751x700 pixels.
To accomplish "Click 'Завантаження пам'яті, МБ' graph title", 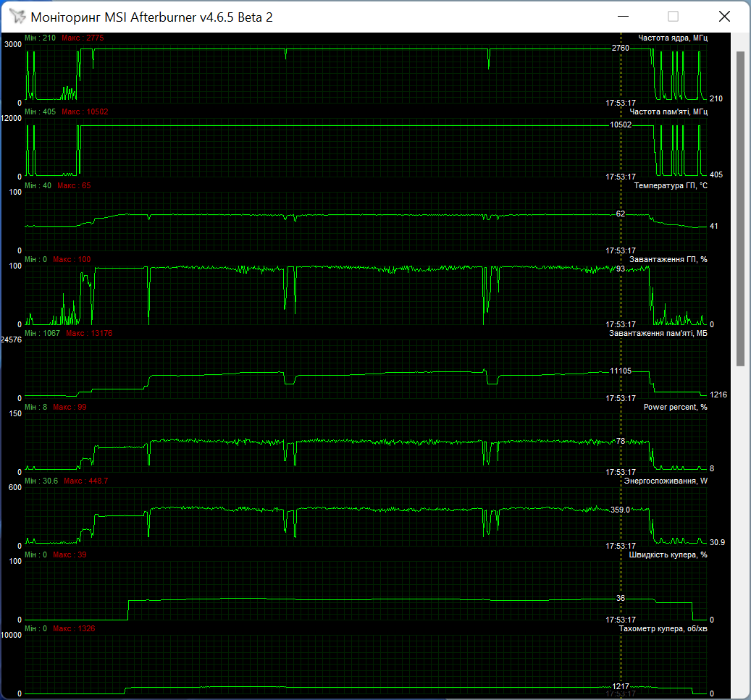I will point(658,333).
